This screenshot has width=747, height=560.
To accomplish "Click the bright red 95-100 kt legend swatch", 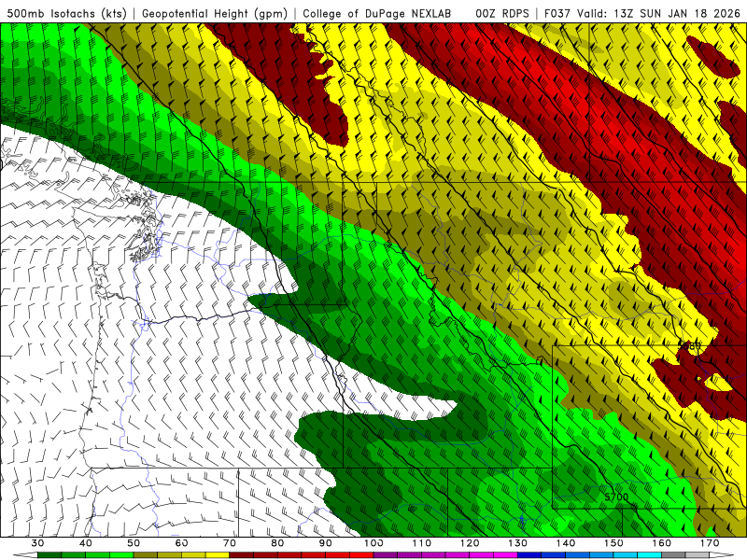I will [x=361, y=555].
